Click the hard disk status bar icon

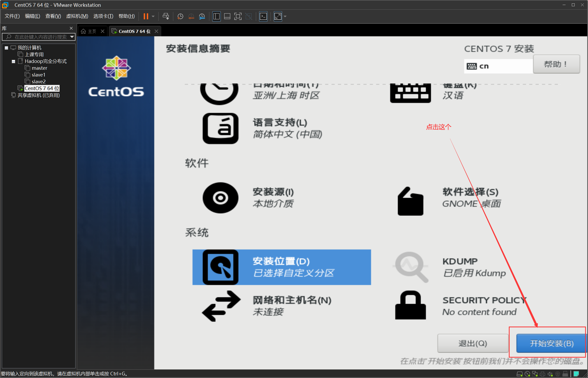[x=520, y=374]
